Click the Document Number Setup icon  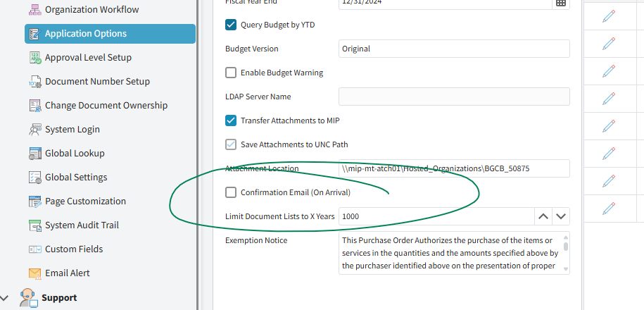coord(34,82)
